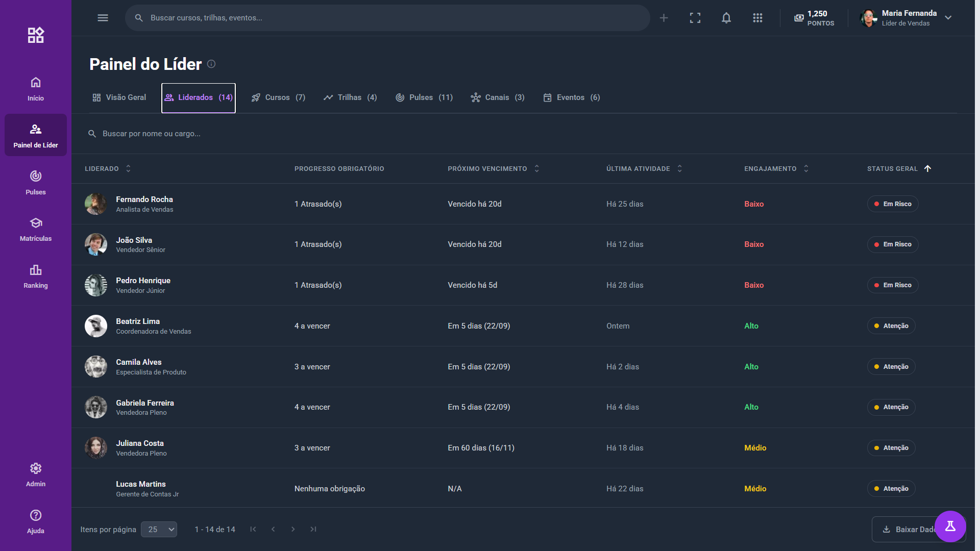This screenshot has height=551, width=980.
Task: Click the plus add icon
Action: click(664, 18)
